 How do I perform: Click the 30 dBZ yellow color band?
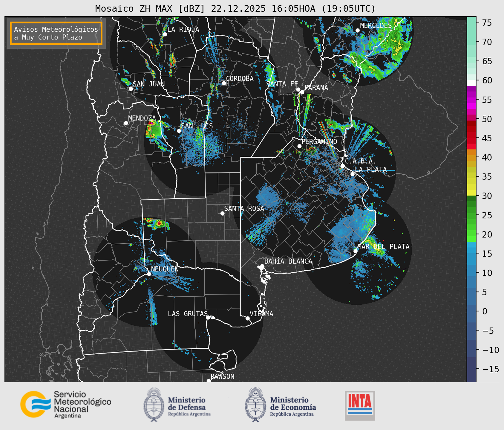471,193
